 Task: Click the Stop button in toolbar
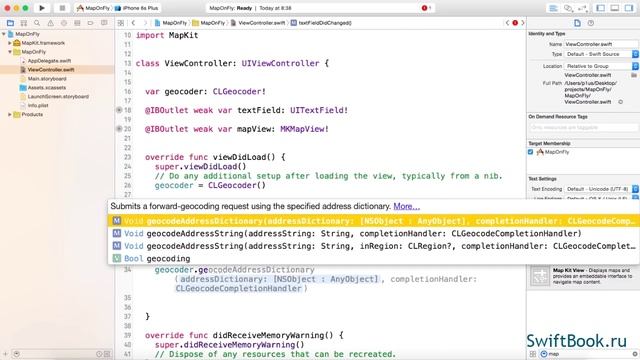coord(62,8)
